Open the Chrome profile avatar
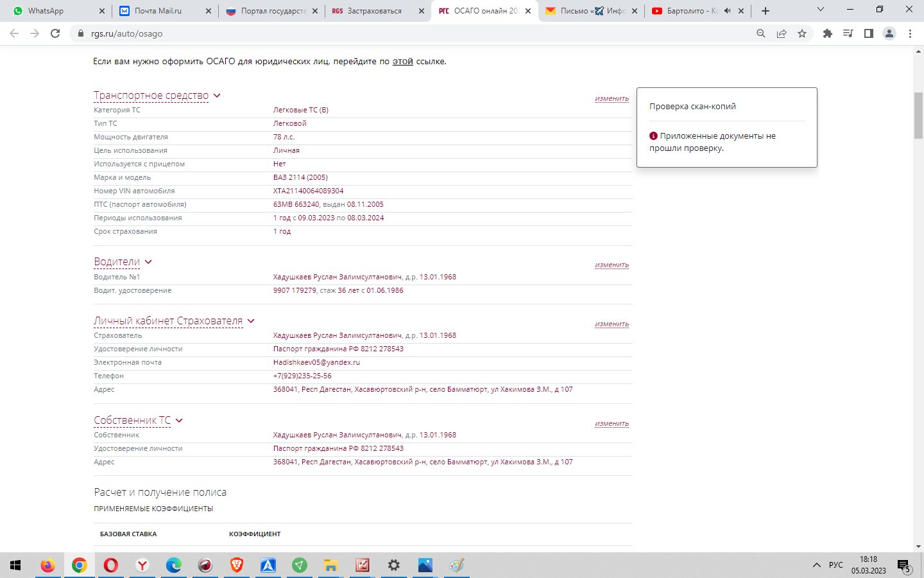 (x=889, y=33)
